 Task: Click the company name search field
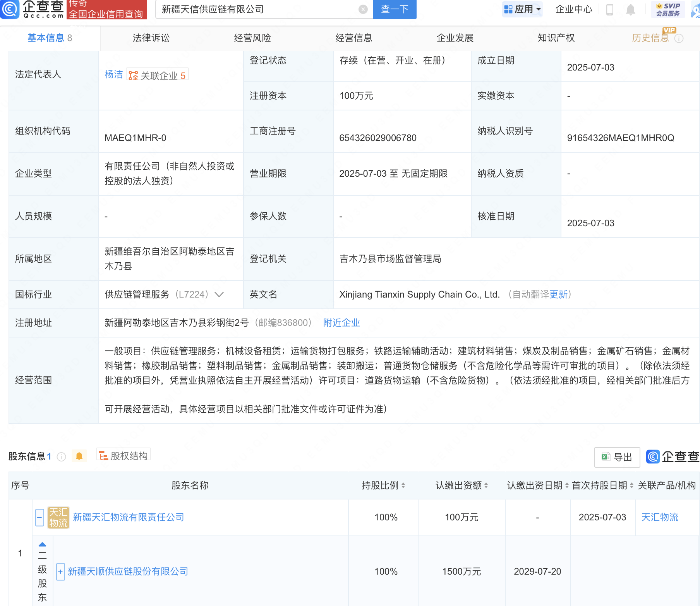(x=256, y=9)
